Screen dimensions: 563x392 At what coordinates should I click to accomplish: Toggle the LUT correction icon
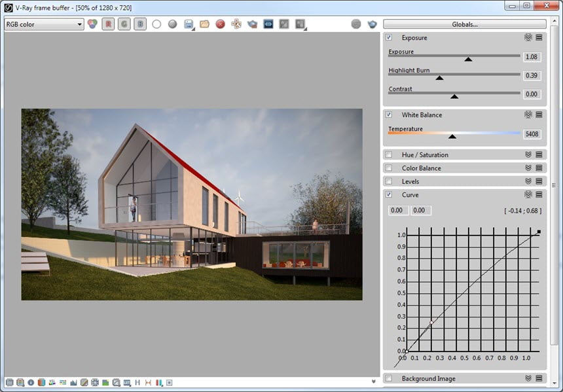coord(127,382)
